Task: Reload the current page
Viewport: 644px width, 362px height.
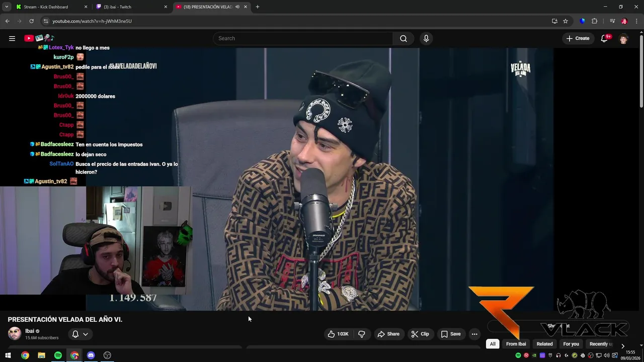Action: coord(31,21)
